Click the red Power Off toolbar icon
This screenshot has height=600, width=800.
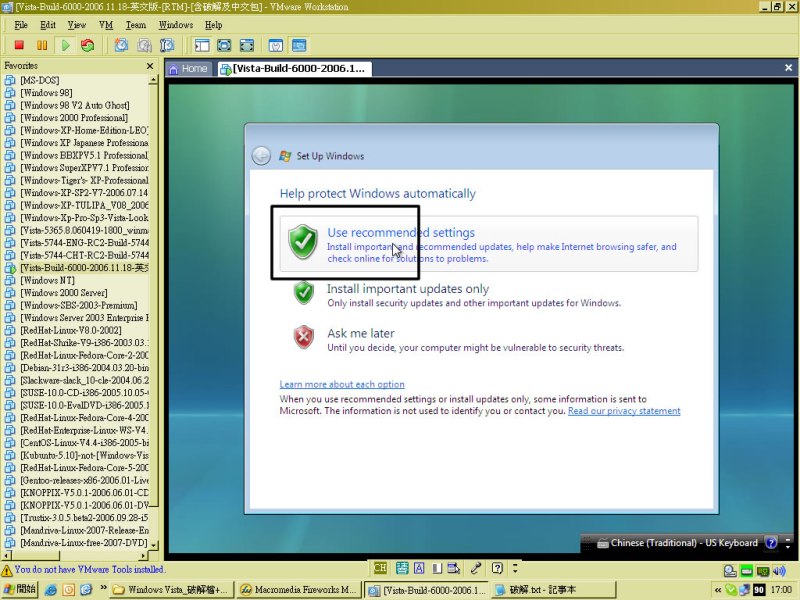[x=19, y=45]
